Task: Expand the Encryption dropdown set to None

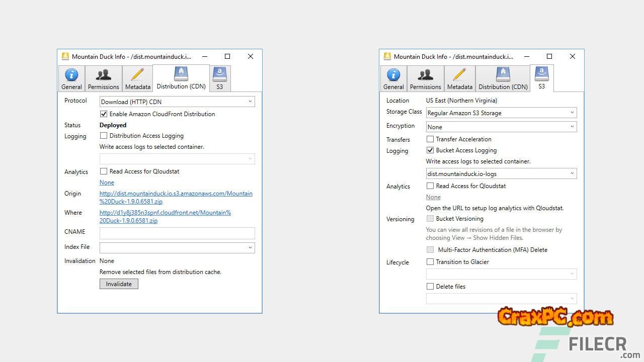Action: [x=501, y=127]
